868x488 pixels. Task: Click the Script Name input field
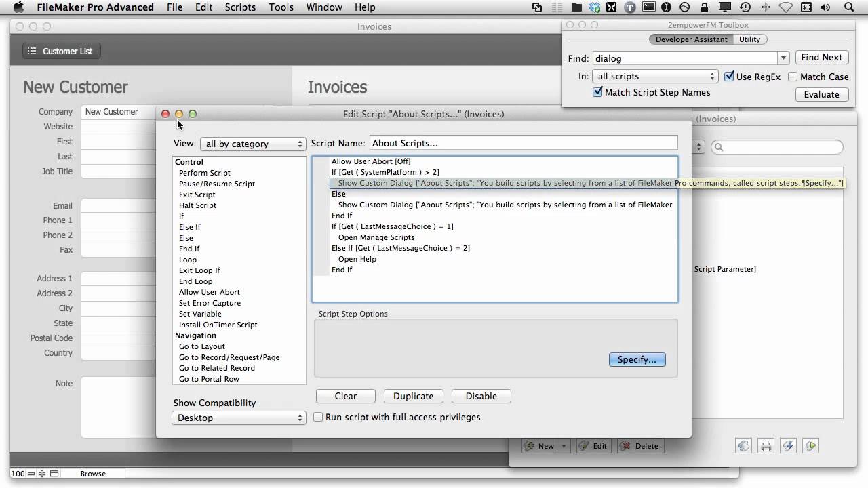(x=524, y=143)
